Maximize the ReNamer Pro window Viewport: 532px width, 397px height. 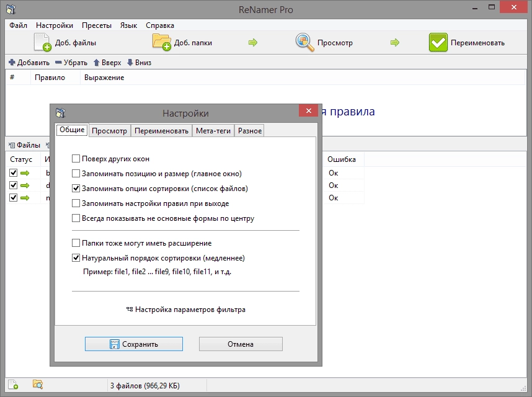pos(492,7)
